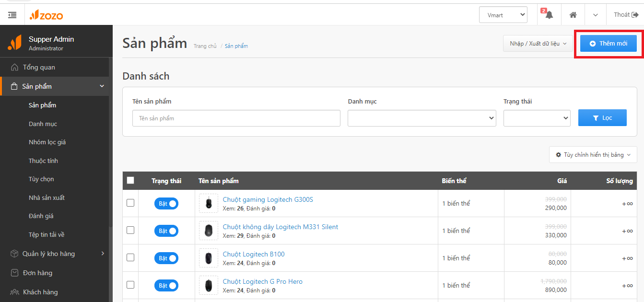
Task: Click 1 biến thể for Logitech B100
Action: 456,258
